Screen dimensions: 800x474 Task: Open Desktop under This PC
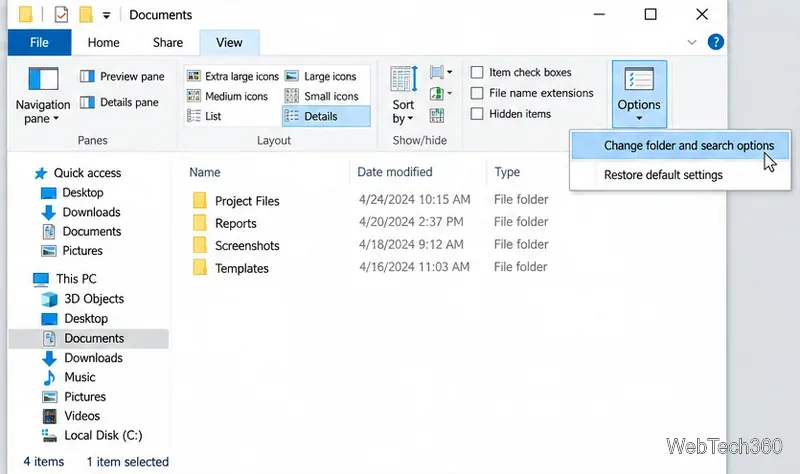[x=74, y=319]
